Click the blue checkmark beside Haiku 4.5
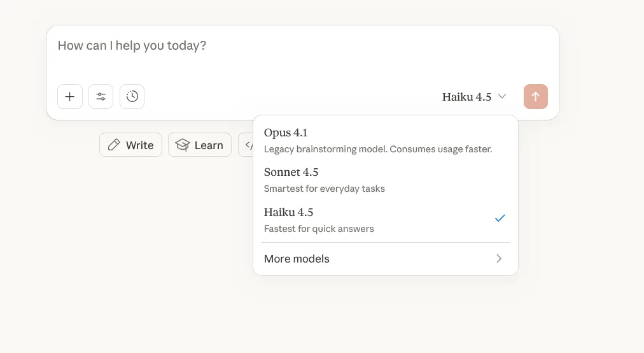Screen dimensions: 644x353 coord(500,219)
